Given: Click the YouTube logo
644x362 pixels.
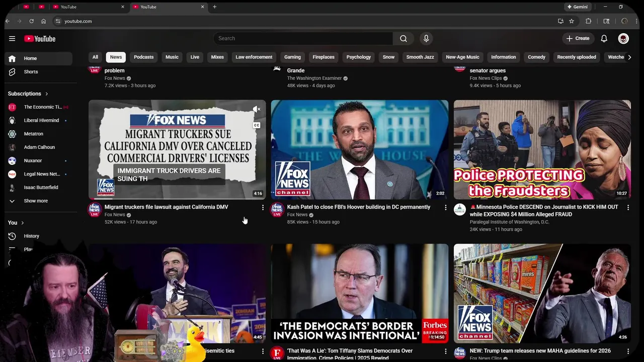Looking at the screenshot, I should click(40, 39).
